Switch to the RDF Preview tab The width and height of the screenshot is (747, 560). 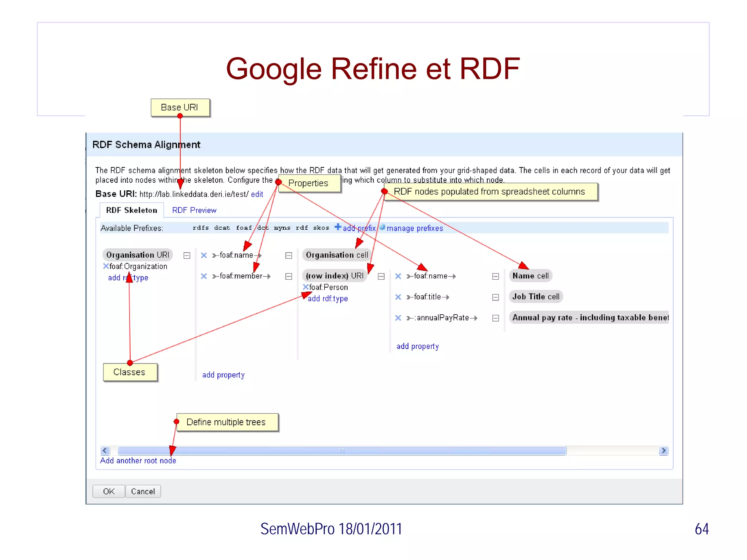click(x=194, y=210)
